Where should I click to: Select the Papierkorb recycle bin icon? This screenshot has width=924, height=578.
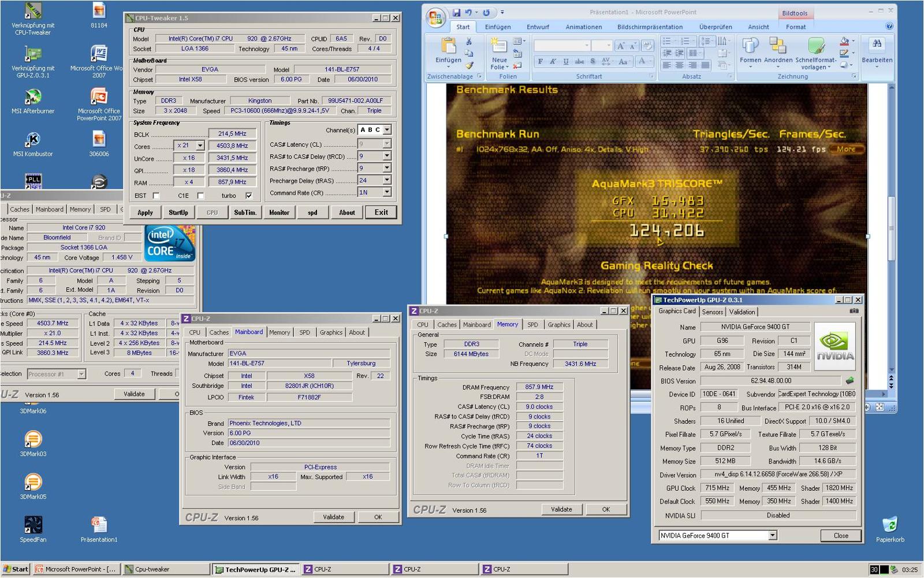tap(890, 529)
